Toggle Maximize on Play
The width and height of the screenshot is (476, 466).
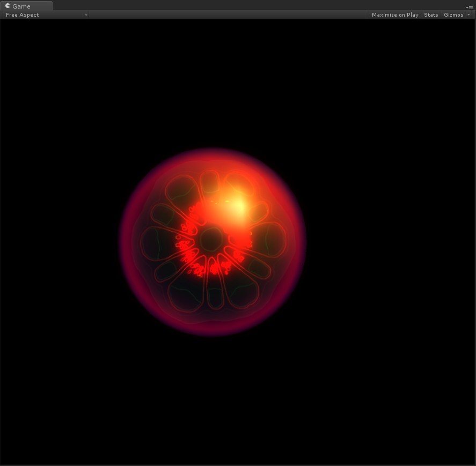[395, 15]
